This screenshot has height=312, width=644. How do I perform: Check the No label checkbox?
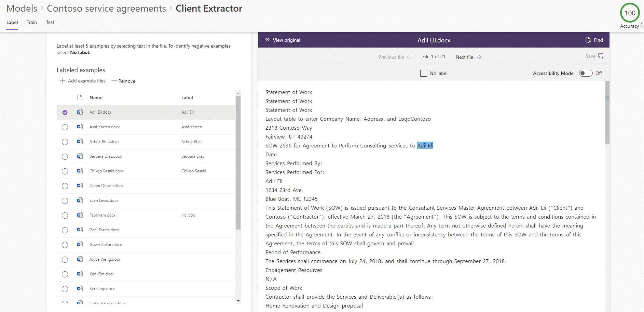(x=423, y=73)
